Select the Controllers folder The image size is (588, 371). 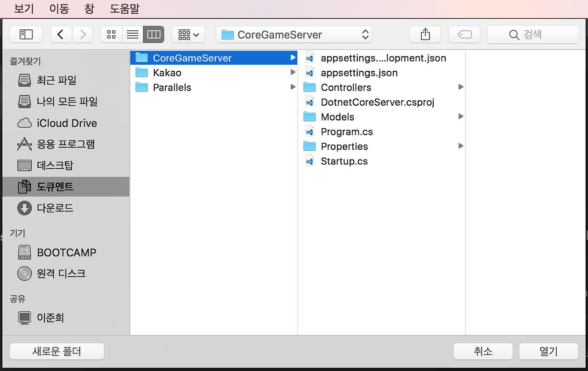click(x=382, y=87)
